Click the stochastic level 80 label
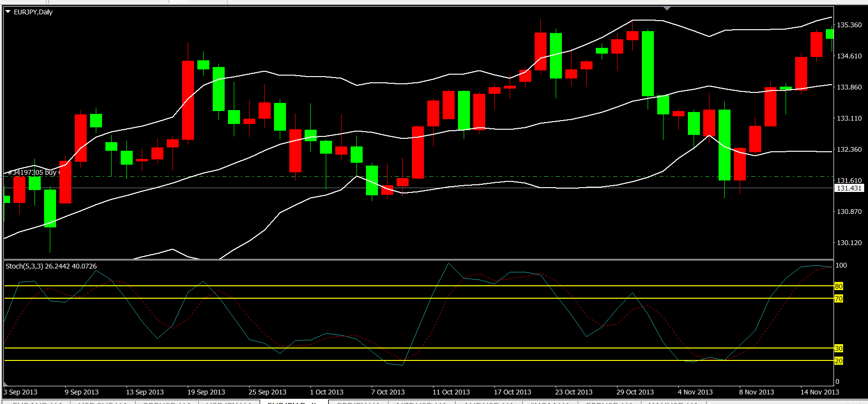Screen dimensions: 868x404 tap(839, 286)
